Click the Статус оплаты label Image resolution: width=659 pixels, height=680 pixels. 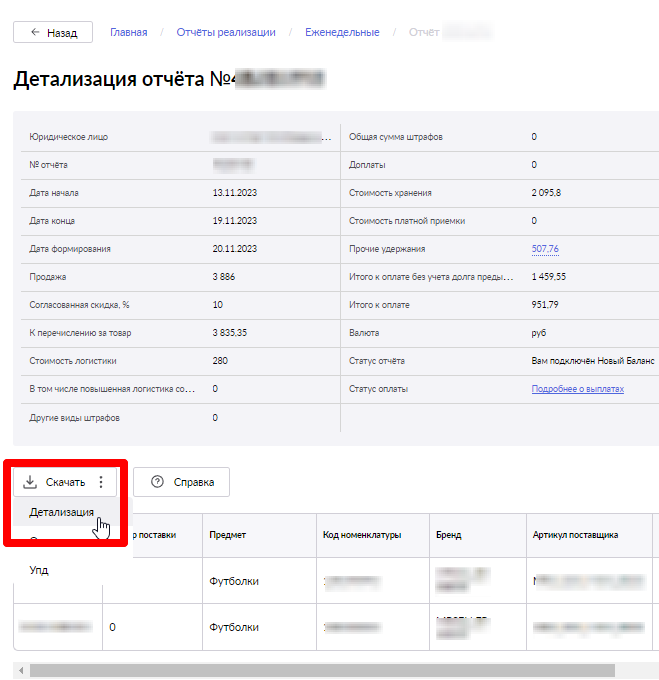tap(378, 389)
